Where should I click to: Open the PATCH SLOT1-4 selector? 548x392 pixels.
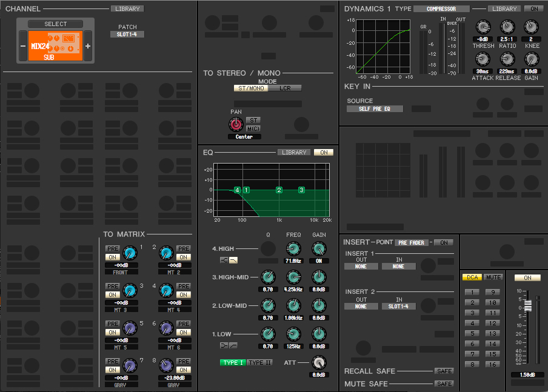(x=127, y=35)
